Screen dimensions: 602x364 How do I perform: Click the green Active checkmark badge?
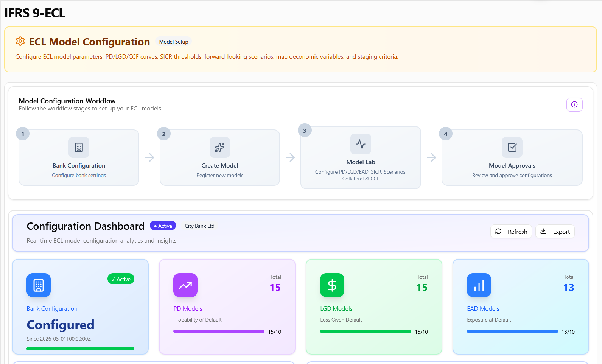[x=121, y=279]
